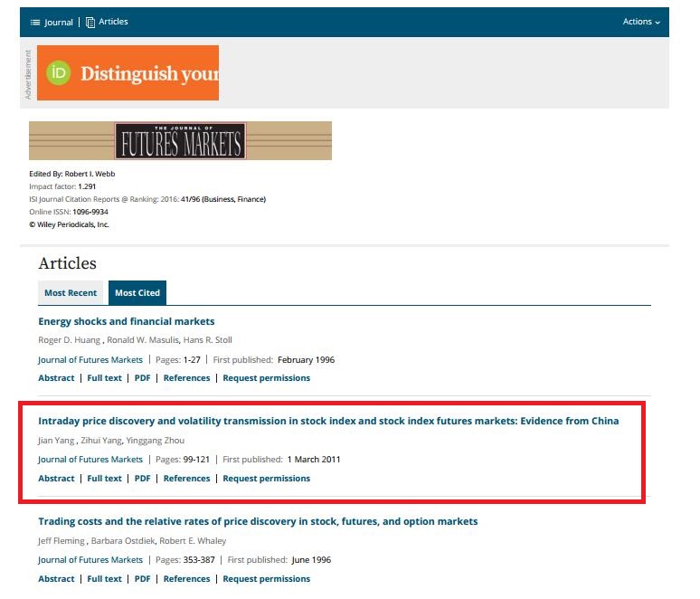Open PDF of the Intraday price discovery article
This screenshot has height=599, width=700.
pos(142,479)
